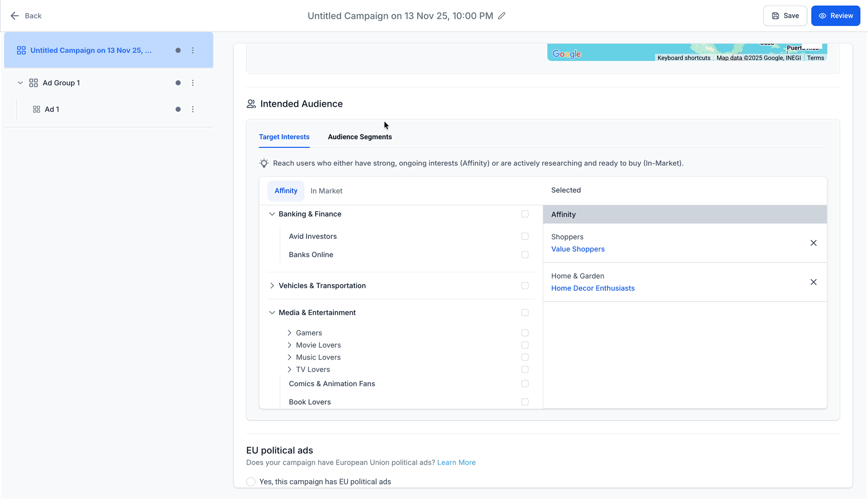Open the Learn More link
This screenshot has width=868, height=500.
tap(456, 462)
